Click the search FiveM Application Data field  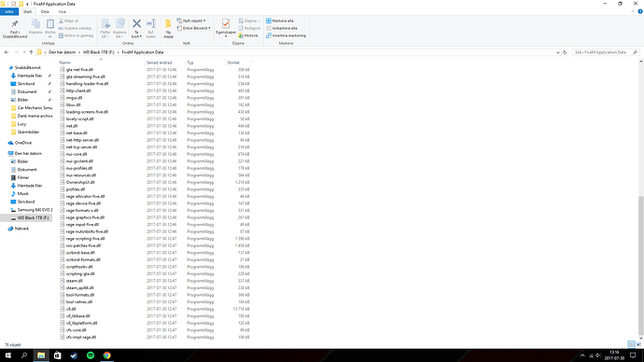[x=606, y=52]
